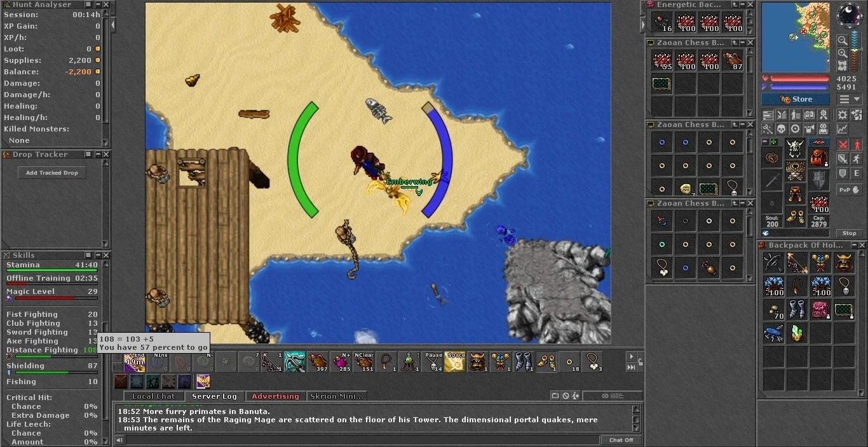The height and width of the screenshot is (447, 868).
Task: Collapse the inventory with minus button
Action: (766, 142)
